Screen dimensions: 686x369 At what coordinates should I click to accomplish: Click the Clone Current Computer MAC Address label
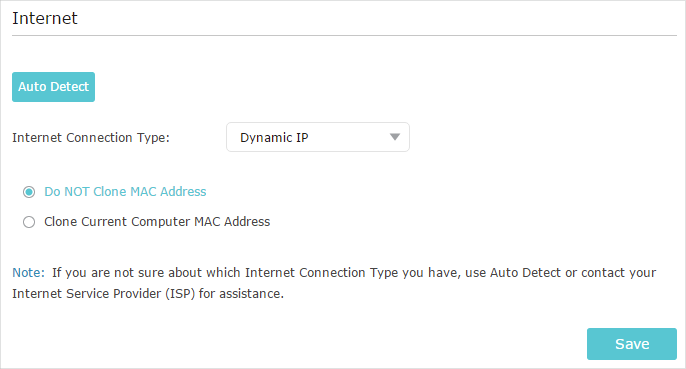(157, 221)
